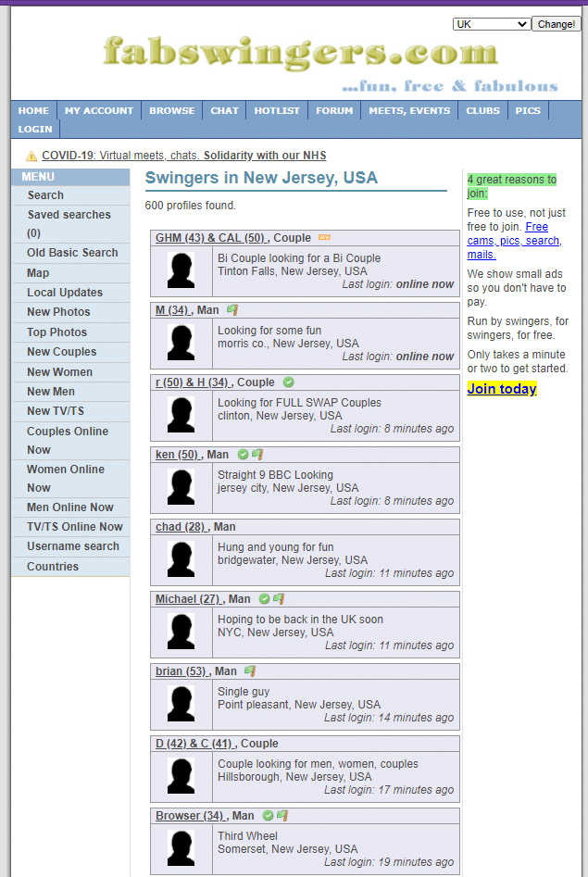
Task: Select Username search in the sidebar
Action: [72, 546]
